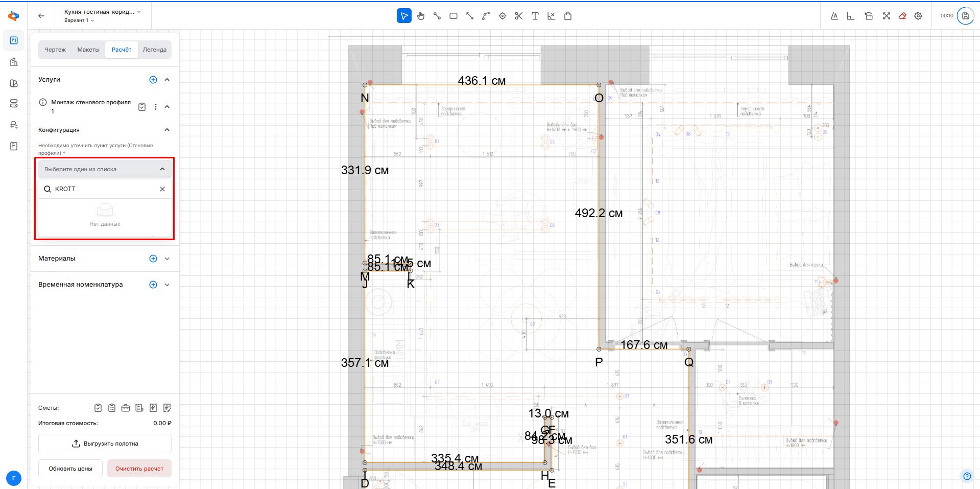Select the text tool in toolbar
This screenshot has width=980, height=489.
(535, 16)
